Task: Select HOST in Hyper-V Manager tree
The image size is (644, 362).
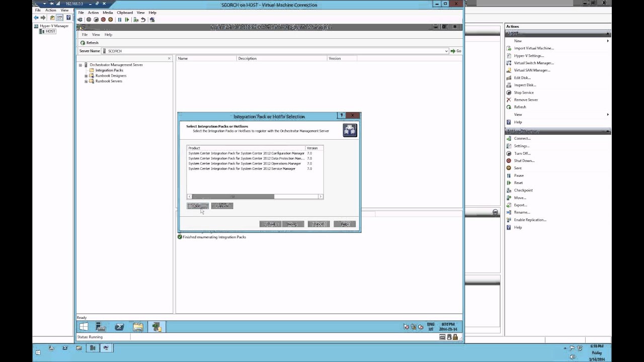Action: tap(50, 31)
